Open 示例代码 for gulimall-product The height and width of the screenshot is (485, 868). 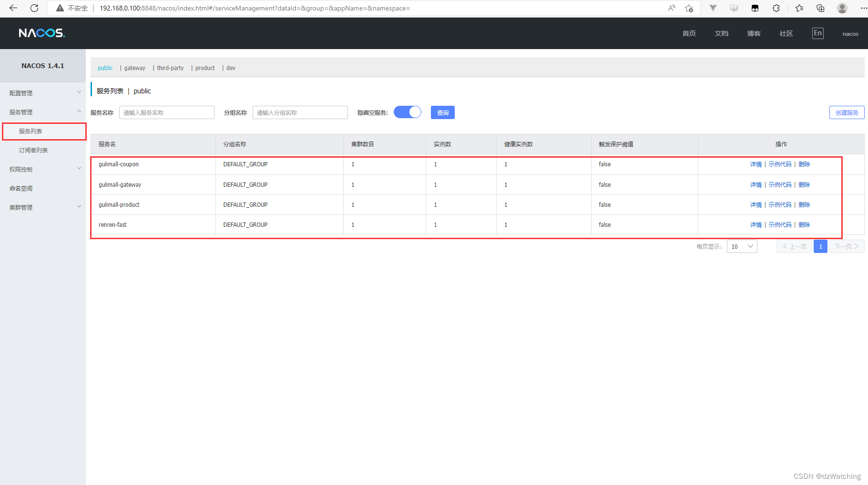click(780, 204)
